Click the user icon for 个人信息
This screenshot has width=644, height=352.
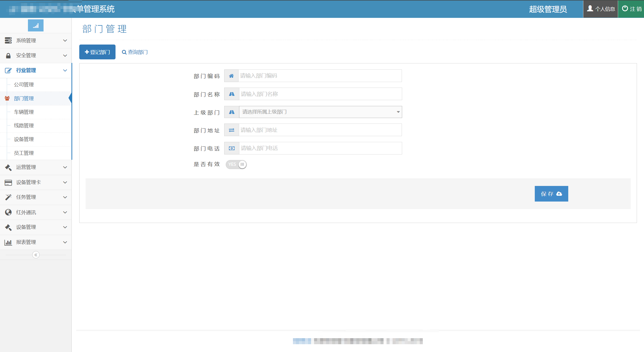click(590, 9)
